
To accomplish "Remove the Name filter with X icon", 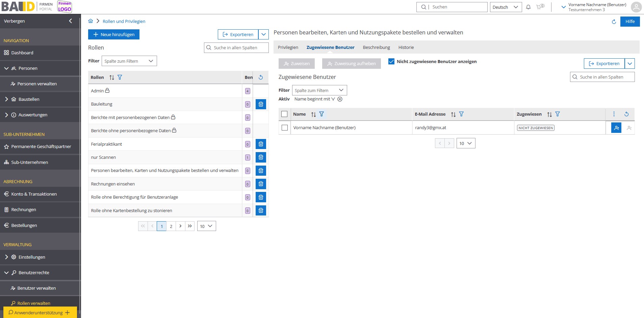I will pos(340,99).
